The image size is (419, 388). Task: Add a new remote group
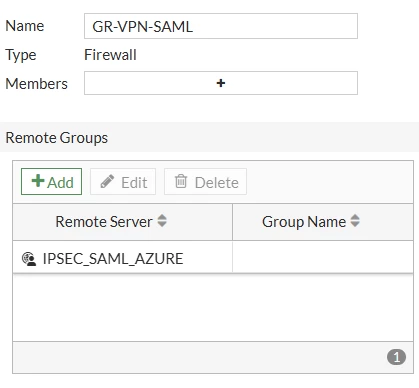coord(51,182)
